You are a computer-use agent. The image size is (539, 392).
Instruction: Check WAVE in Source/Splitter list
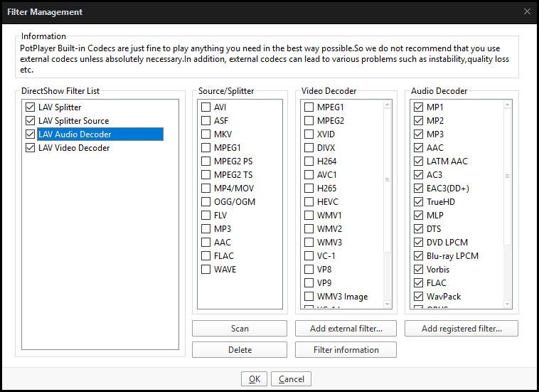click(206, 269)
